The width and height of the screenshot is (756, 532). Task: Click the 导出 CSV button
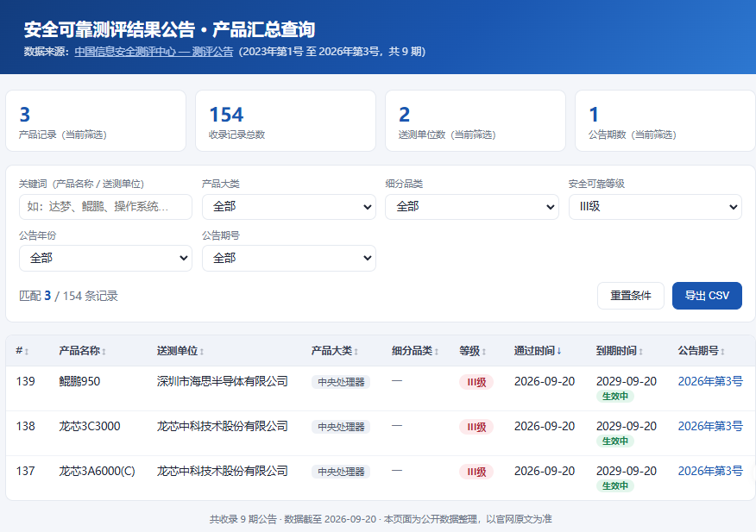point(707,296)
